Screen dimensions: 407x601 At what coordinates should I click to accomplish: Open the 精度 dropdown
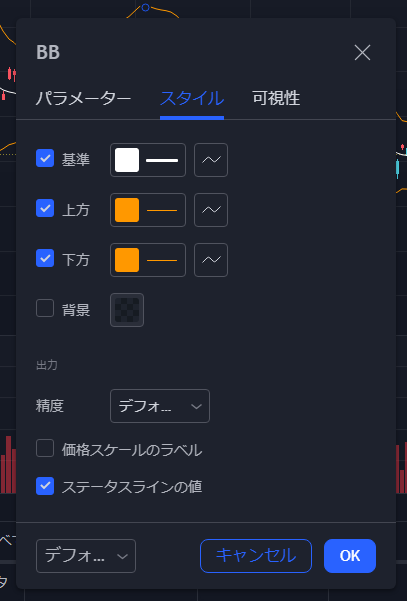pyautogui.click(x=160, y=406)
